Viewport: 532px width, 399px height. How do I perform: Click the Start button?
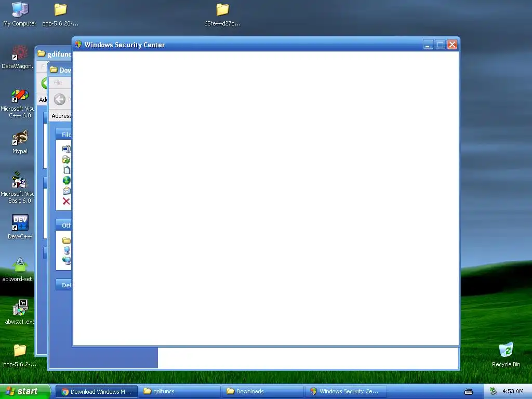(x=25, y=392)
